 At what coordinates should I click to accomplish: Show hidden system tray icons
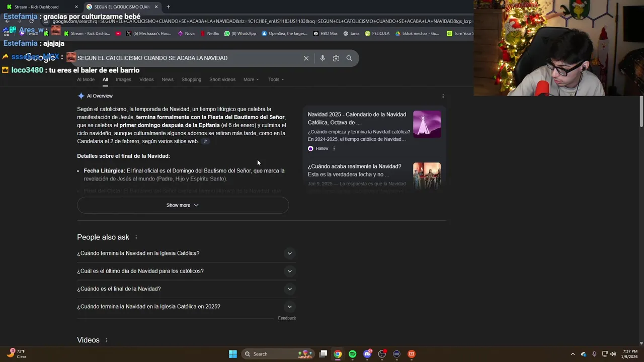(573, 354)
